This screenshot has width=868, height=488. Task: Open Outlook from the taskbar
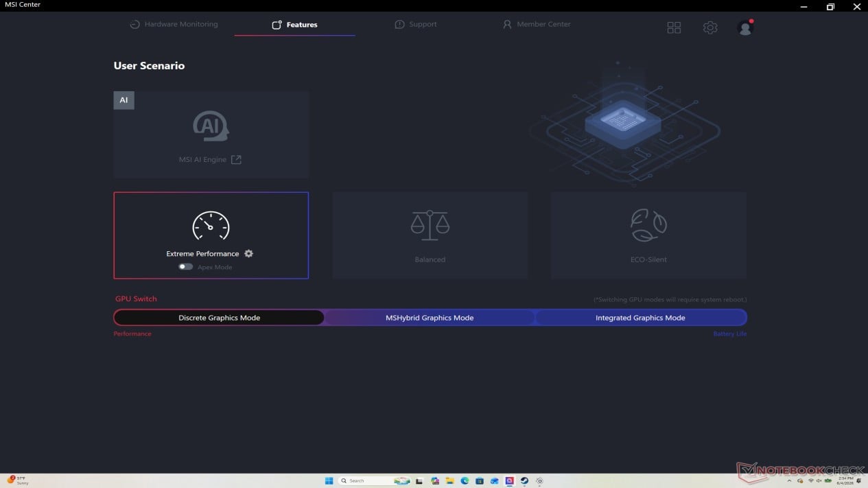point(495,480)
